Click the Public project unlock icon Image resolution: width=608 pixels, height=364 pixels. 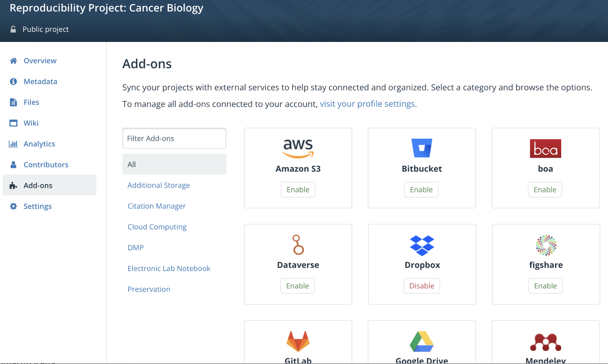pyautogui.click(x=13, y=29)
